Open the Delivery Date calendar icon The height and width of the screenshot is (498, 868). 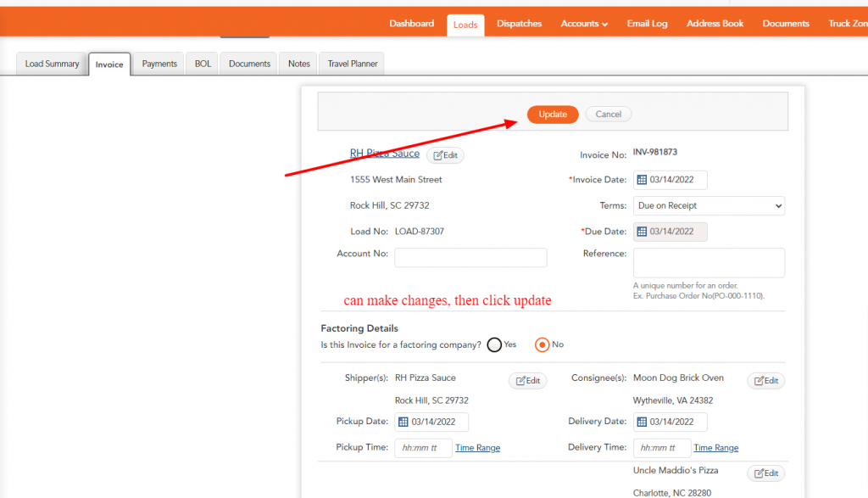click(642, 422)
